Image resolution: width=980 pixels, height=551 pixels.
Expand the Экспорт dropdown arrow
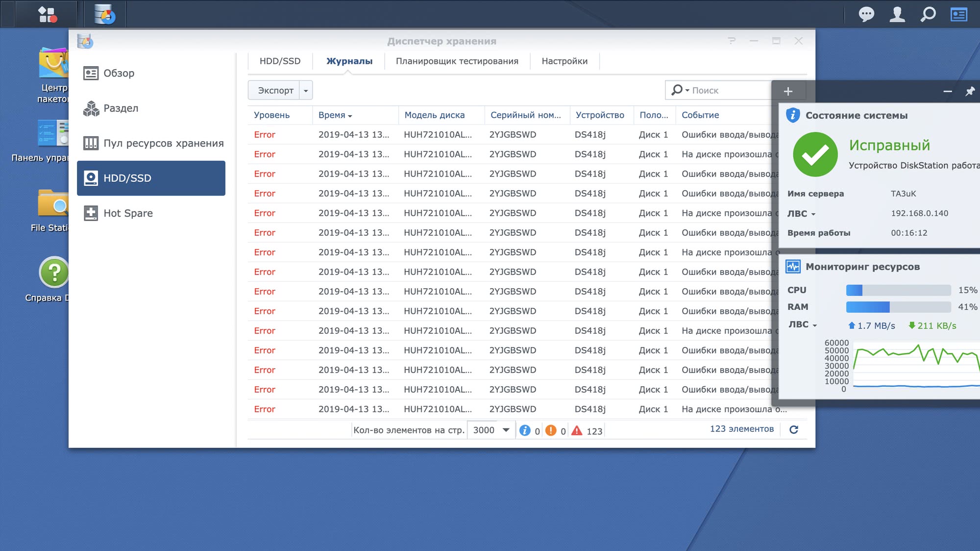306,91
